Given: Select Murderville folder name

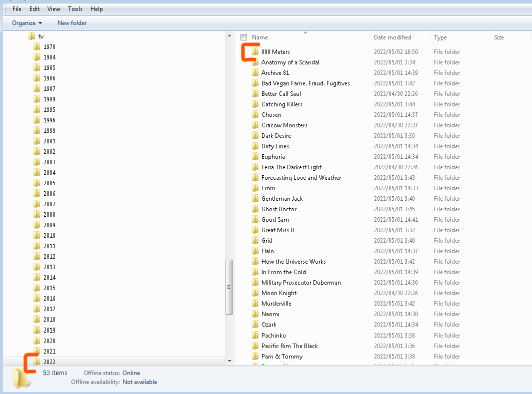Looking at the screenshot, I should click(x=276, y=304).
